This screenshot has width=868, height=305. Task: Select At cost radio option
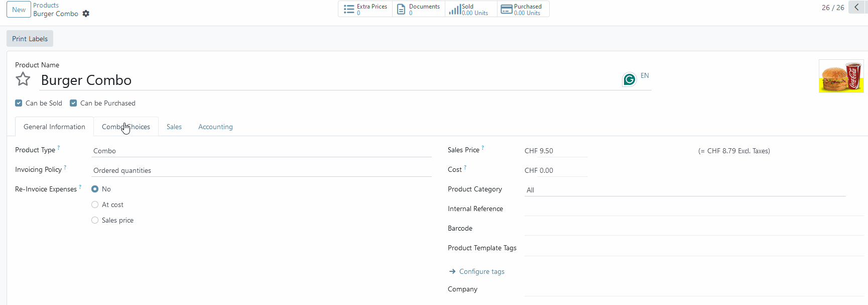pos(95,205)
